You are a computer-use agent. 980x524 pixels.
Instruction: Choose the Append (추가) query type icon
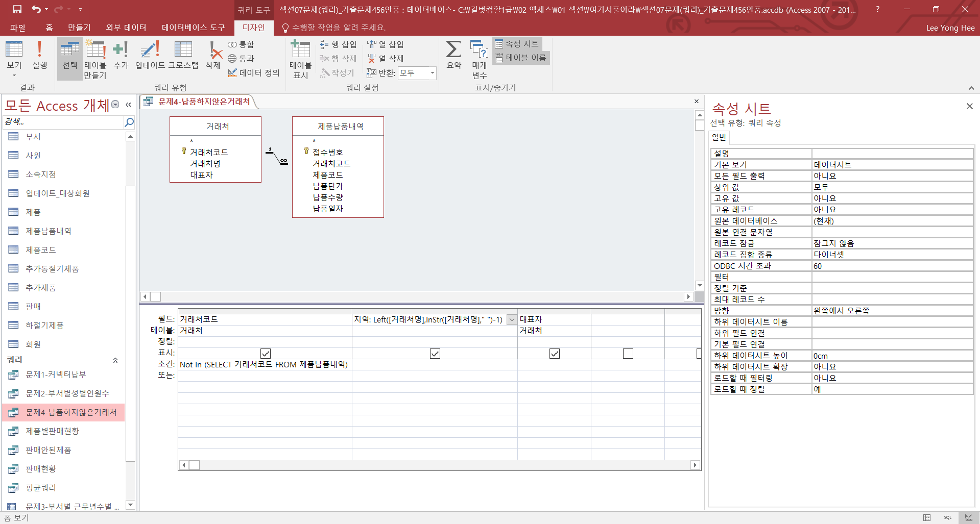click(x=121, y=55)
